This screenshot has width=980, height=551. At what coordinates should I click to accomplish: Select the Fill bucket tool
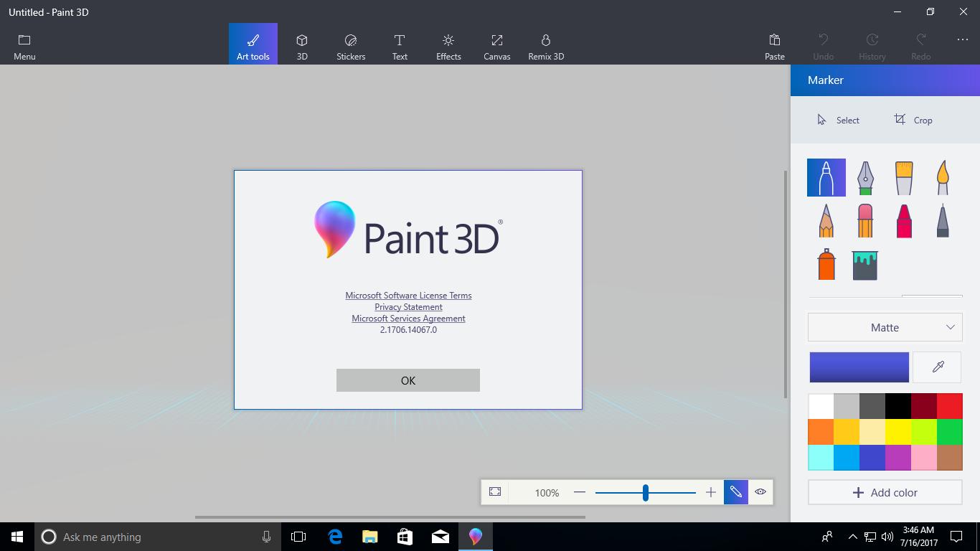coord(865,265)
